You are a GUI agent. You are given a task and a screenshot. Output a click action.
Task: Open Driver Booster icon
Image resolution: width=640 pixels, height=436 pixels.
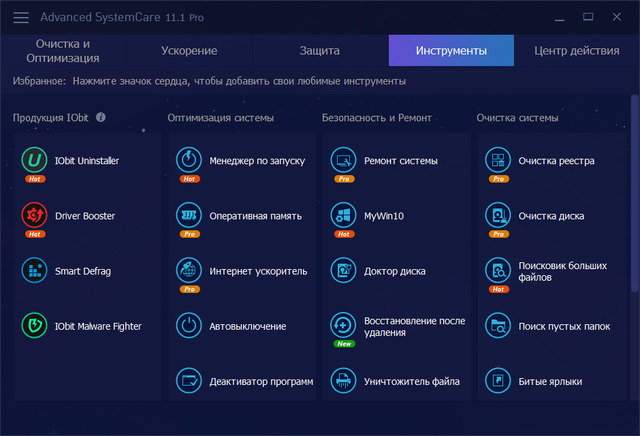(35, 215)
